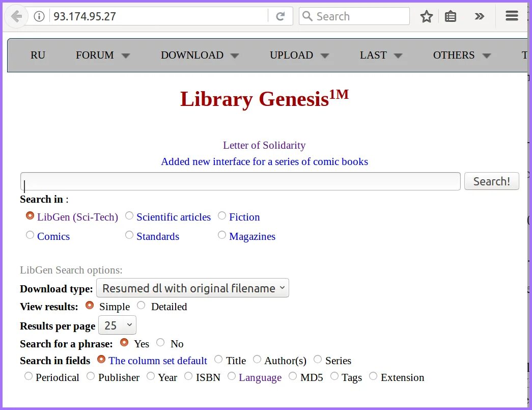Select the Magazines radio button
Screen dimensions: 532x410
coord(222,235)
